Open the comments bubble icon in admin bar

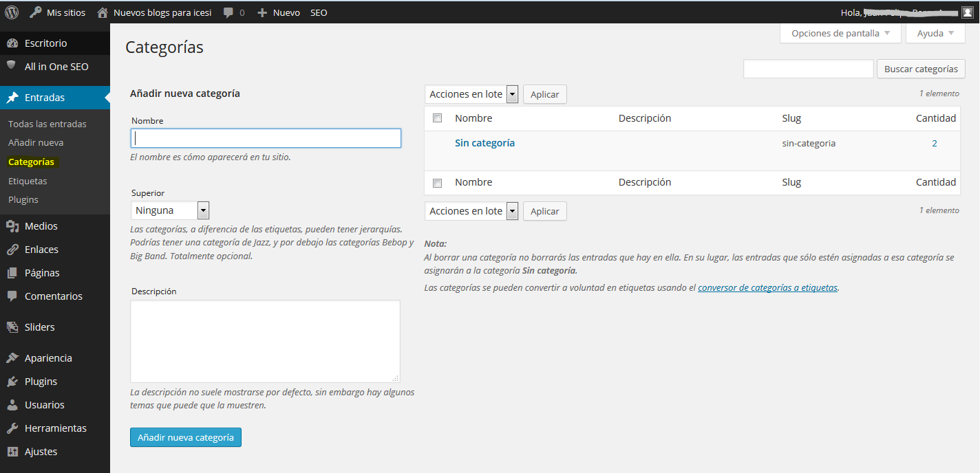click(x=228, y=12)
